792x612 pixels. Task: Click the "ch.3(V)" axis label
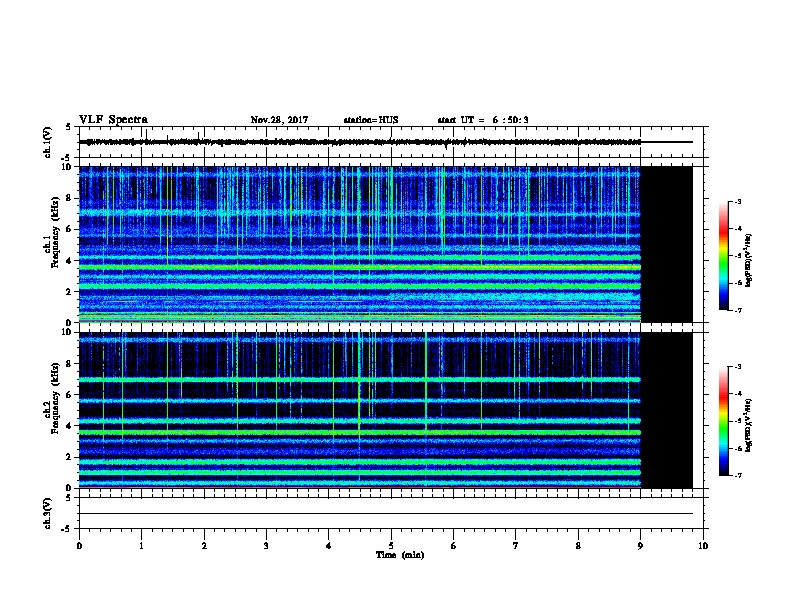(48, 513)
